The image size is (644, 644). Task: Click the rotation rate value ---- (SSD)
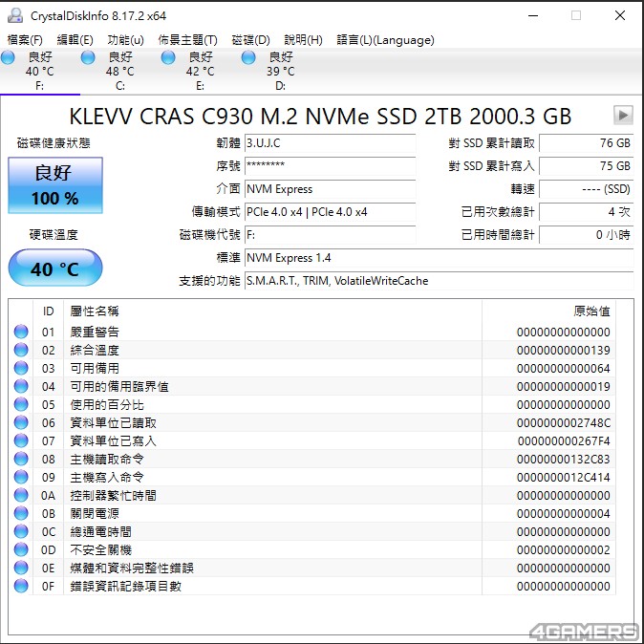[x=586, y=189]
